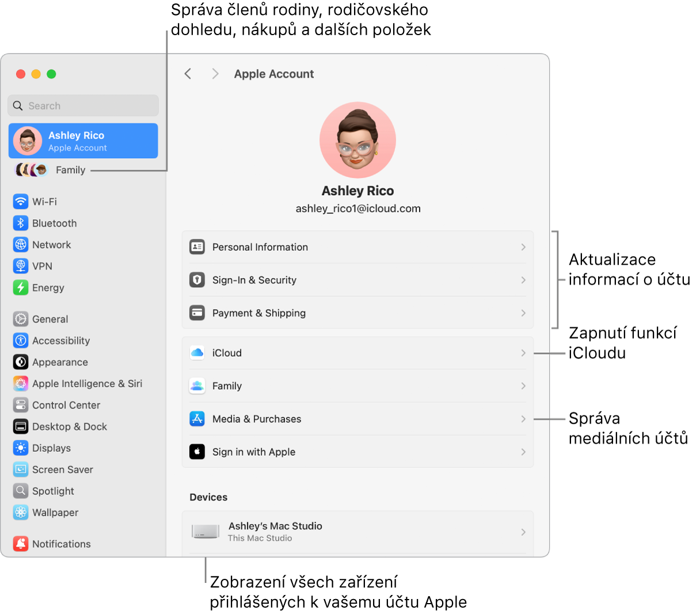Open Wi-Fi settings icon in sidebar

21,201
